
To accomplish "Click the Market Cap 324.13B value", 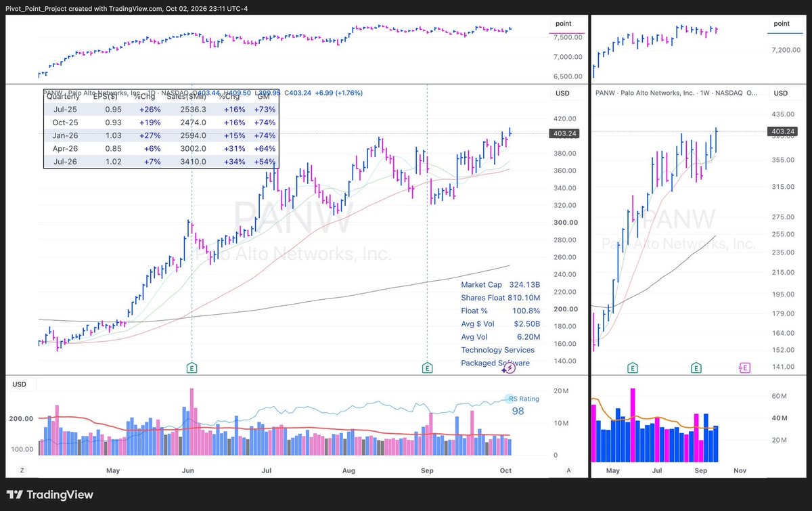I will [524, 285].
